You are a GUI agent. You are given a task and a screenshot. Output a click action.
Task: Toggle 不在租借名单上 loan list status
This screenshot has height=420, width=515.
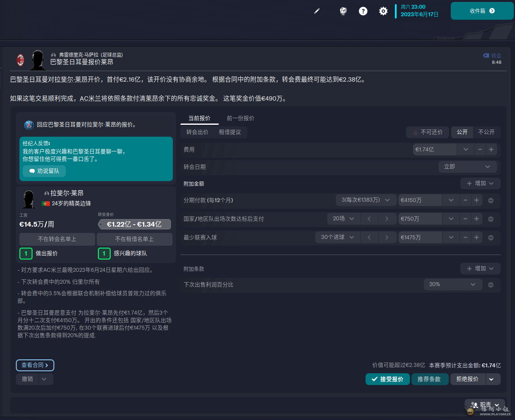tap(134, 239)
